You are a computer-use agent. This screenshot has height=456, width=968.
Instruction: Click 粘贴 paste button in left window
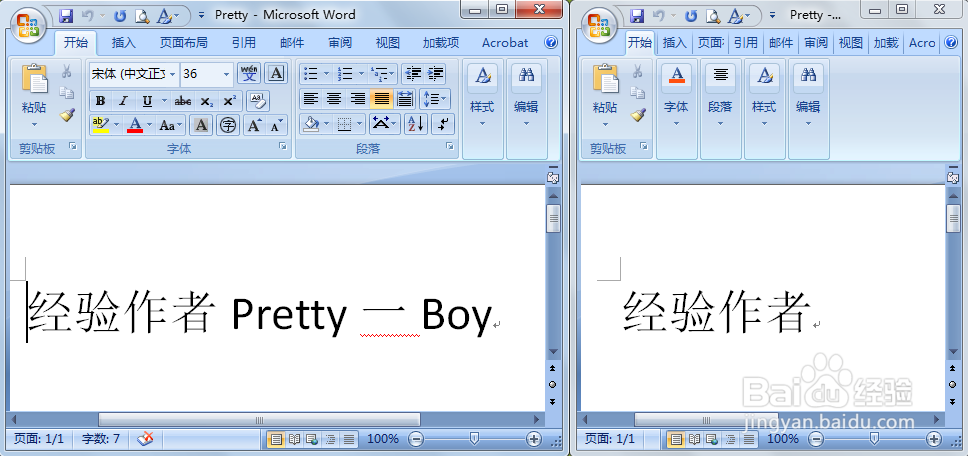34,96
